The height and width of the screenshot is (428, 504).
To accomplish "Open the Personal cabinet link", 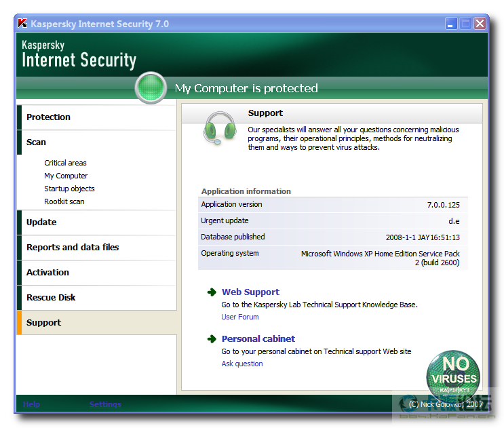I will click(258, 339).
